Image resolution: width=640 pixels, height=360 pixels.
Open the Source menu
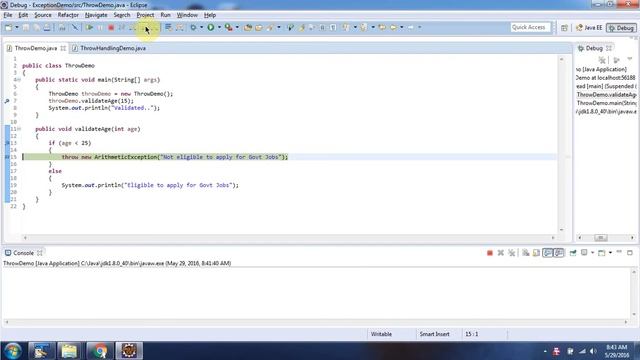pos(43,15)
